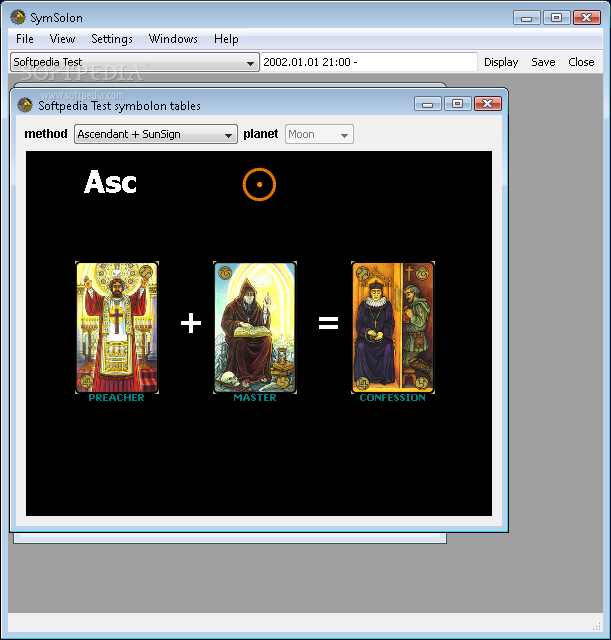Open the planet dropdown showing Moon

click(319, 134)
